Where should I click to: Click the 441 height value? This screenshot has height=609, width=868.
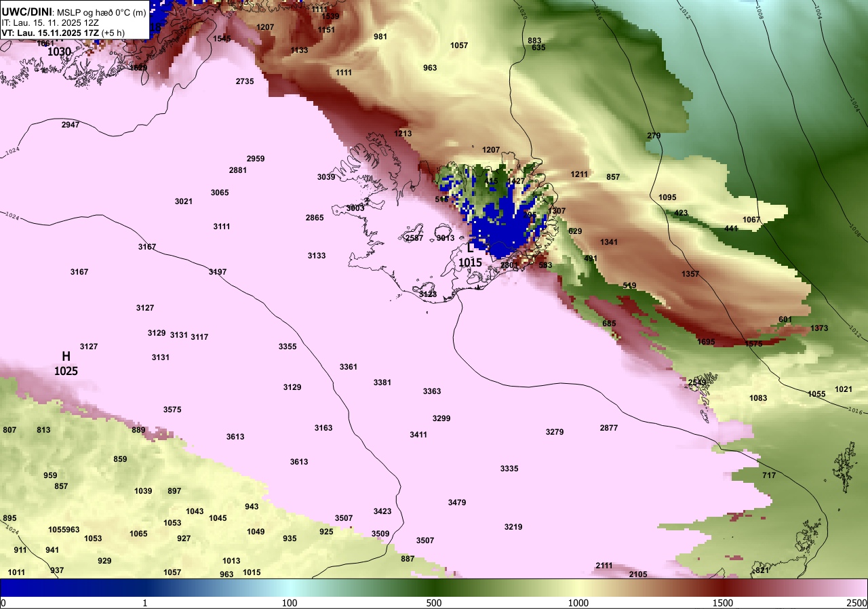click(730, 229)
